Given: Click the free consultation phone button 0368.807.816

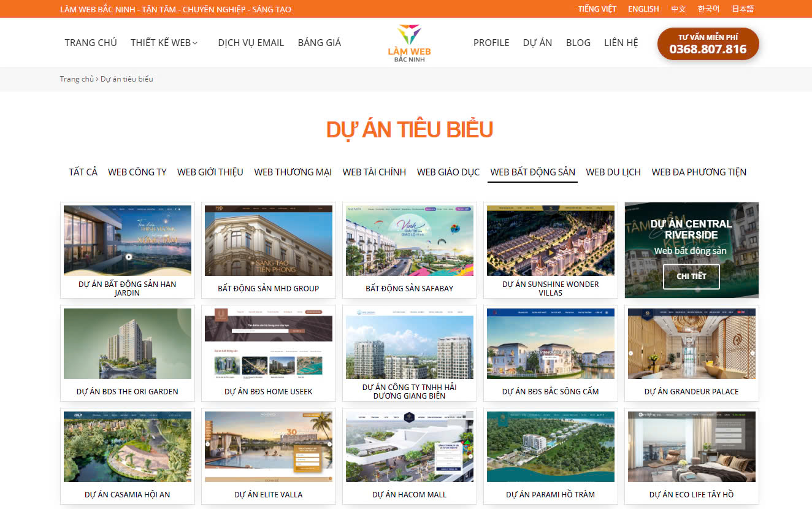Looking at the screenshot, I should (708, 44).
